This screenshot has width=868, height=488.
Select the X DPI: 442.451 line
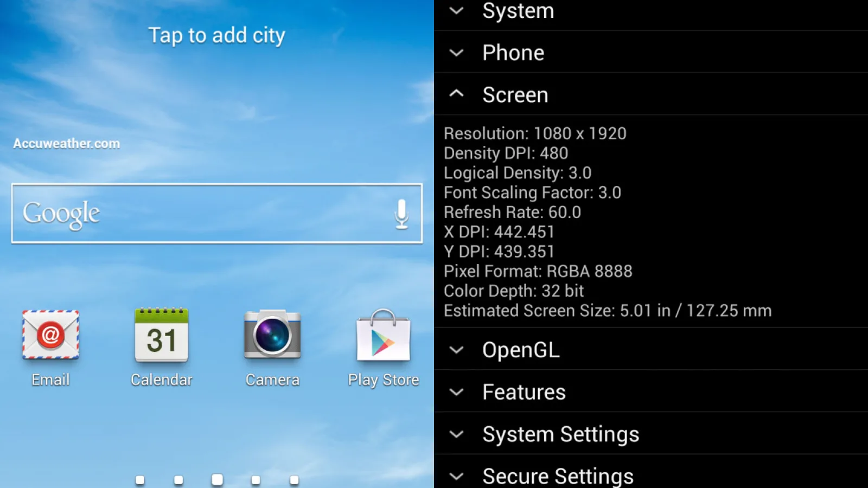coord(499,232)
